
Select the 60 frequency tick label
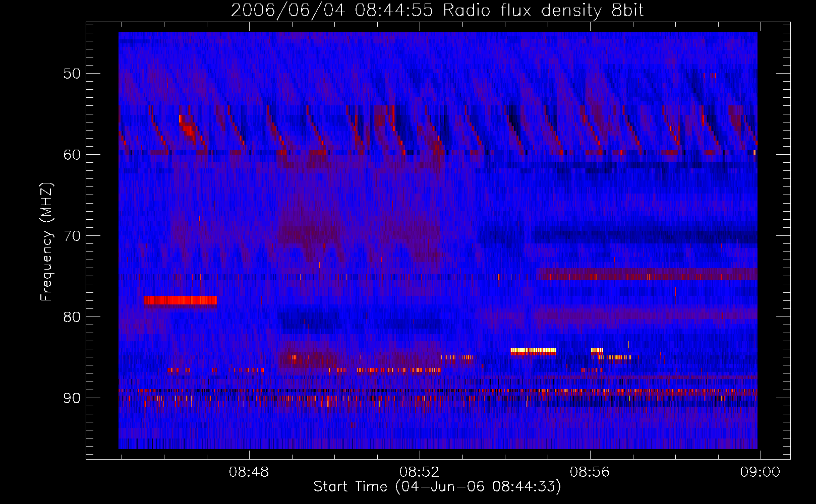coord(72,155)
